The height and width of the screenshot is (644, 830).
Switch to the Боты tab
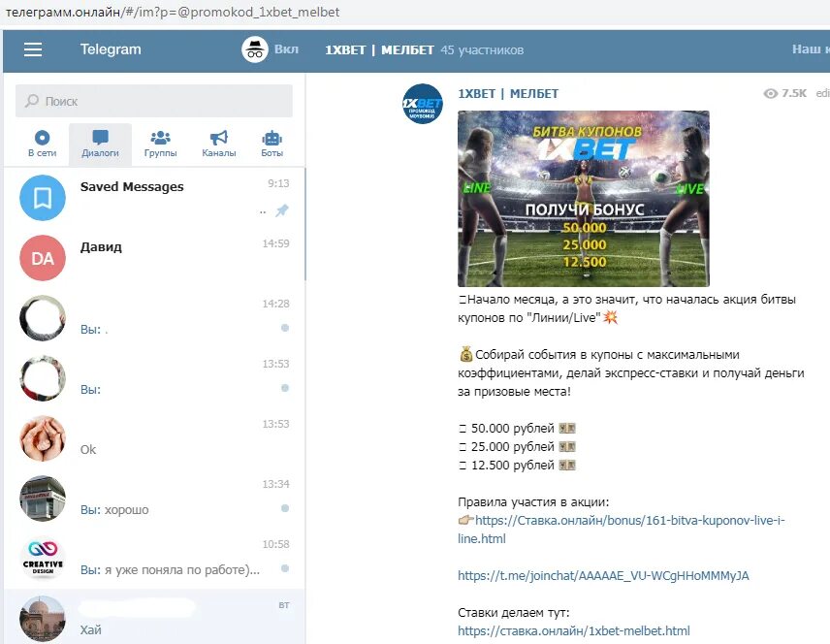271,145
